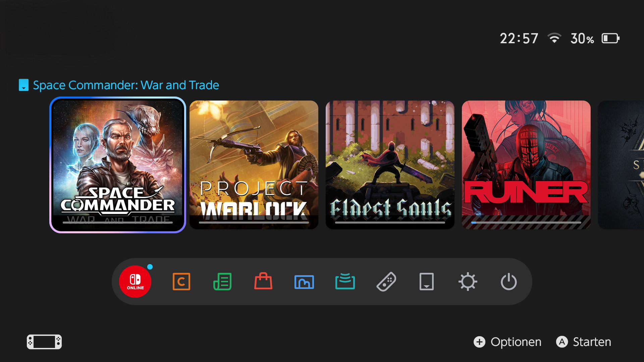Select the Project Warlock game tile
644x362 pixels.
[254, 165]
